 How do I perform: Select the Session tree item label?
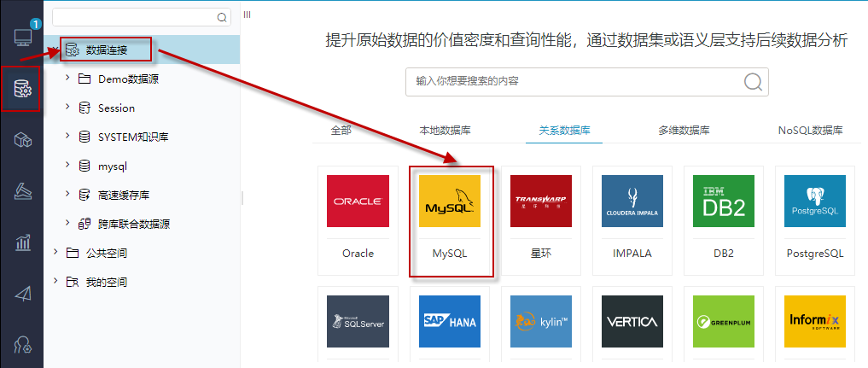click(116, 108)
